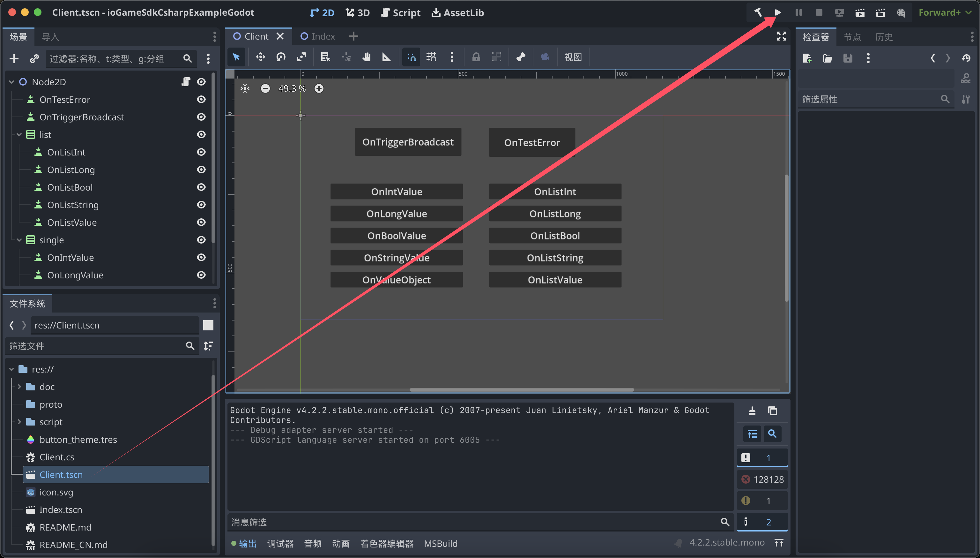Image resolution: width=980 pixels, height=558 pixels.
Task: Open the MSBuild bottom panel tab
Action: tap(441, 543)
